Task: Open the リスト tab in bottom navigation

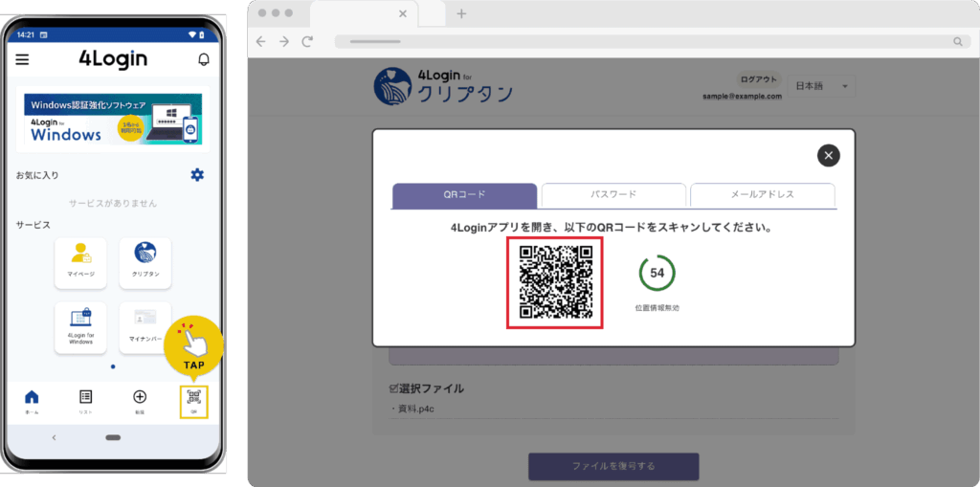Action: [85, 401]
